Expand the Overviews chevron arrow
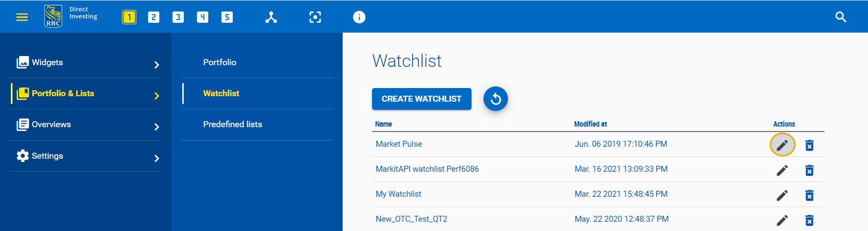The image size is (868, 231). click(157, 127)
